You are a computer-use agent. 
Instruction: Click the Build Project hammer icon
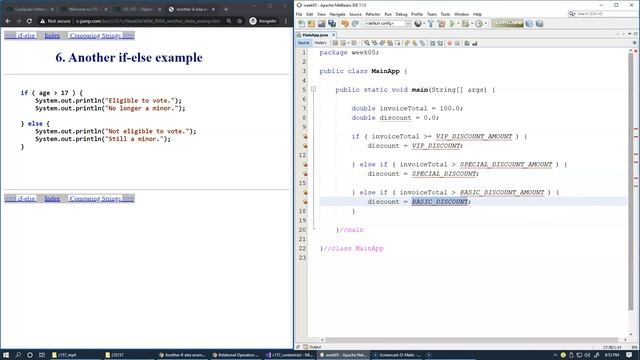coord(430,24)
